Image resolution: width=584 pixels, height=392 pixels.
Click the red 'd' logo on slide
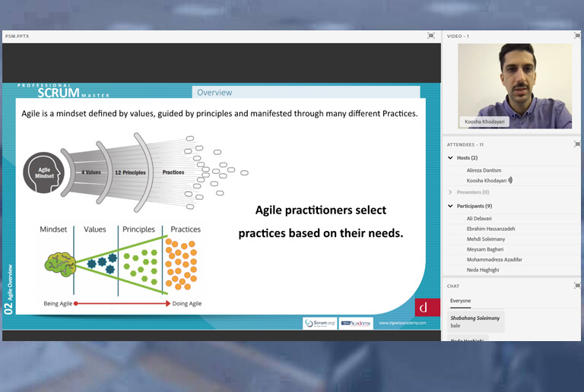[422, 308]
